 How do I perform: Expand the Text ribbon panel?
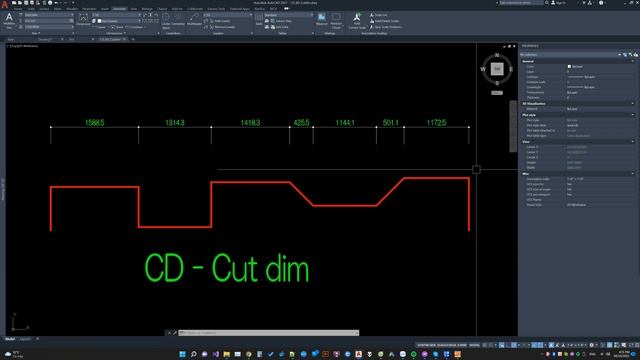click(36, 33)
